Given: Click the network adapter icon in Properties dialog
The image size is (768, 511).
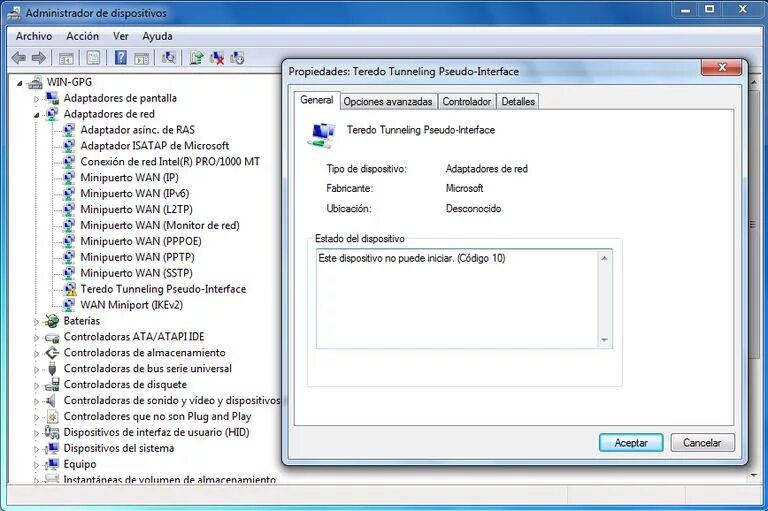Looking at the screenshot, I should click(321, 135).
